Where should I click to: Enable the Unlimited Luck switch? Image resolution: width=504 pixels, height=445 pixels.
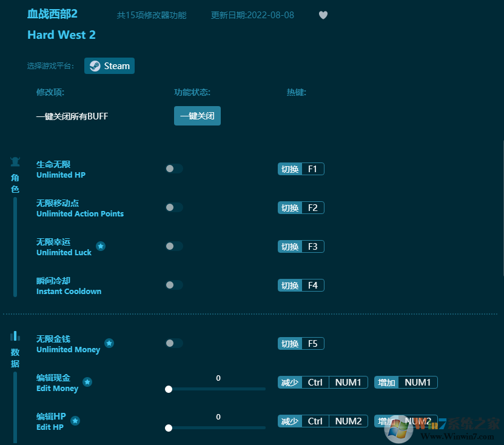point(174,246)
